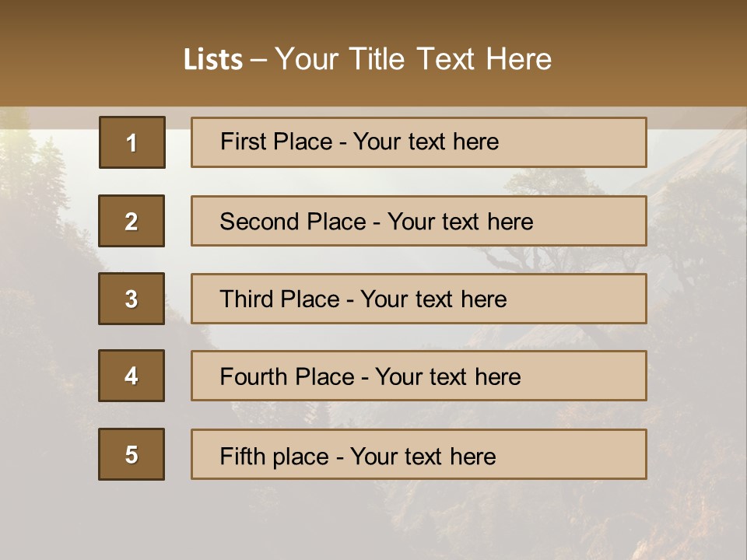The image size is (747, 560).
Task: Click the word Fourth in list
Action: coord(253,376)
